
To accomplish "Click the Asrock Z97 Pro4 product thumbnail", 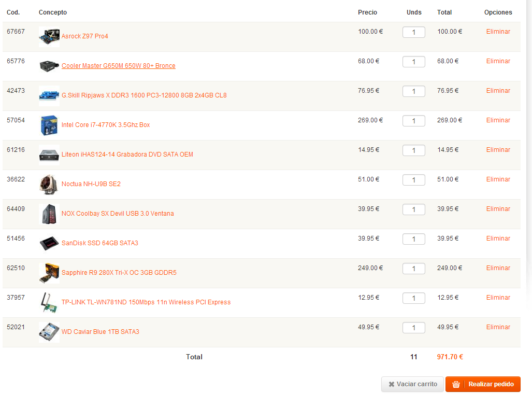I will click(49, 37).
